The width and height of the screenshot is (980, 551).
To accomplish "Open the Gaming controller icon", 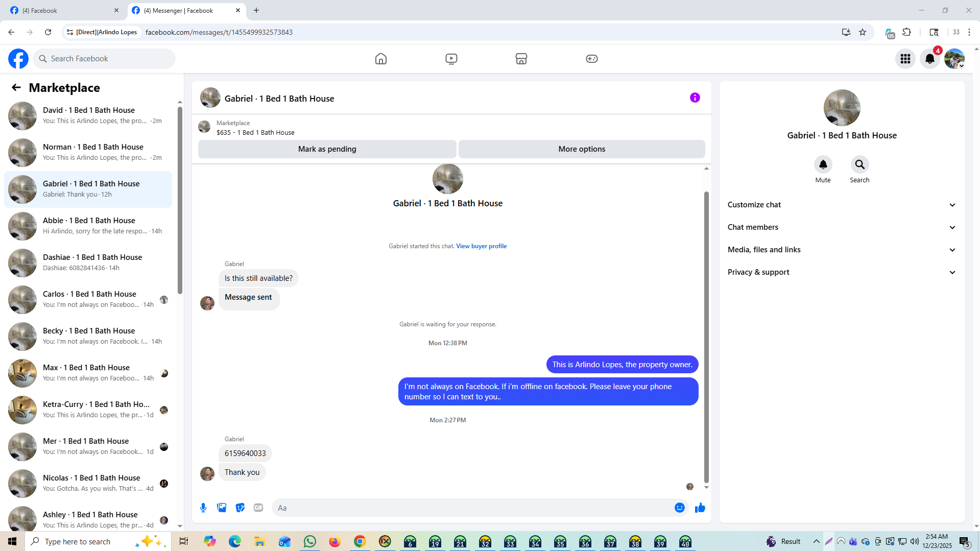I will [591, 59].
